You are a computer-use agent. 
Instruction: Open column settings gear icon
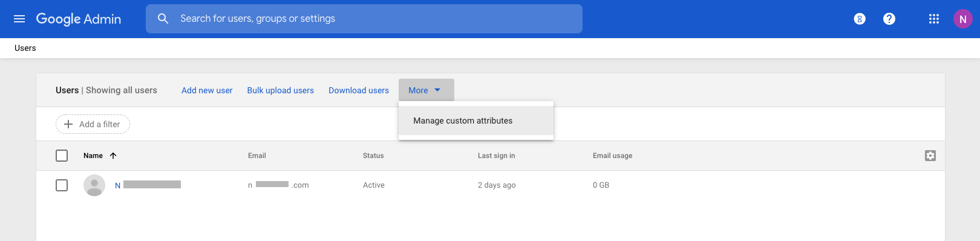coord(930,156)
